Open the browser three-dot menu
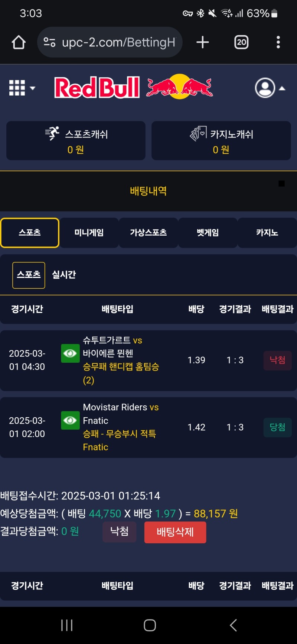Screen dimensions: 297x644 [x=278, y=42]
